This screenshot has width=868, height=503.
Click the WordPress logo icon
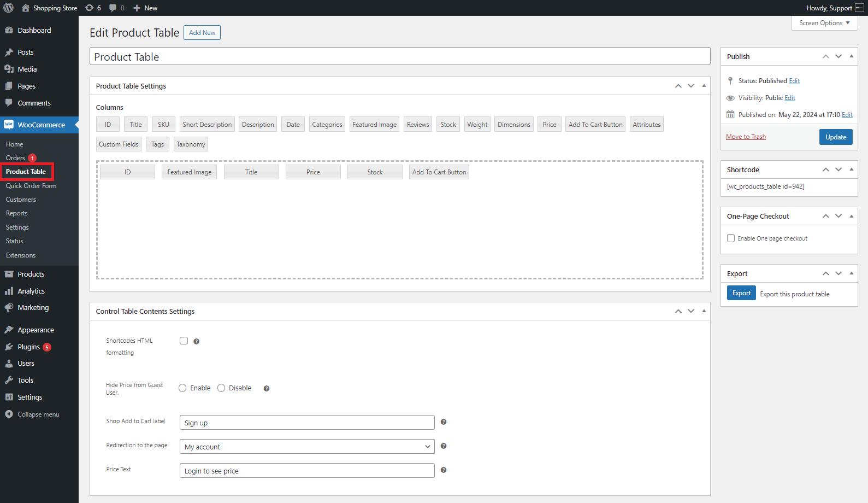pyautogui.click(x=9, y=8)
